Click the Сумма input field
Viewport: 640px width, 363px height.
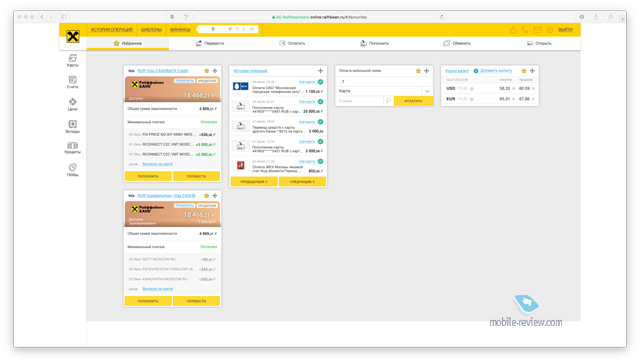(x=360, y=101)
